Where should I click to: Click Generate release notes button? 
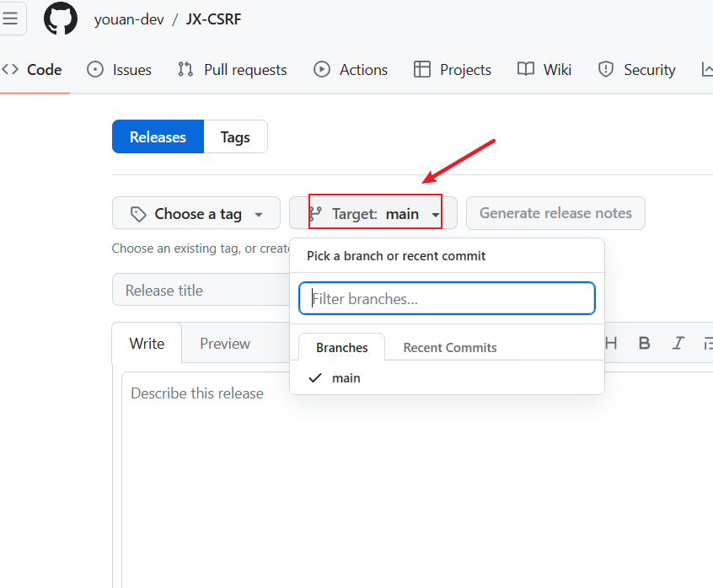pos(555,213)
